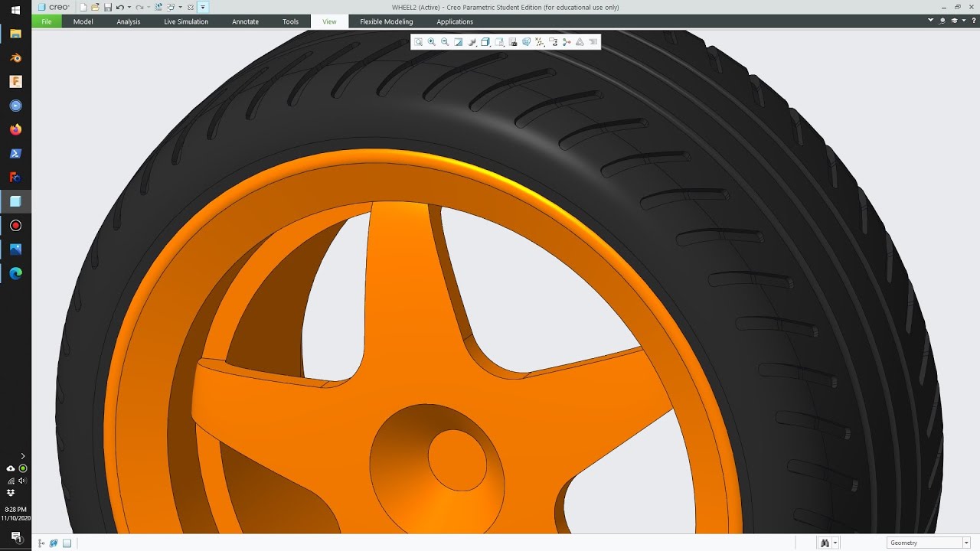Show hidden tray icons chevron

pos(22,456)
